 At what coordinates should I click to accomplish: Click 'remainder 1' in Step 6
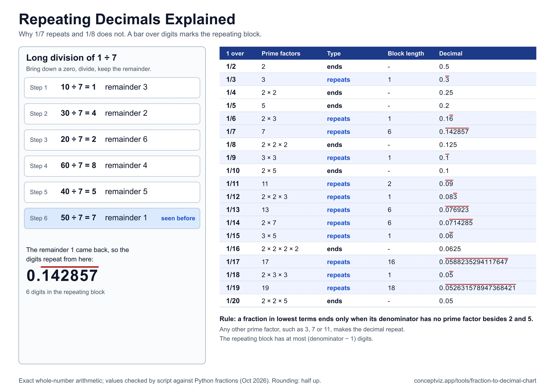[x=126, y=218]
